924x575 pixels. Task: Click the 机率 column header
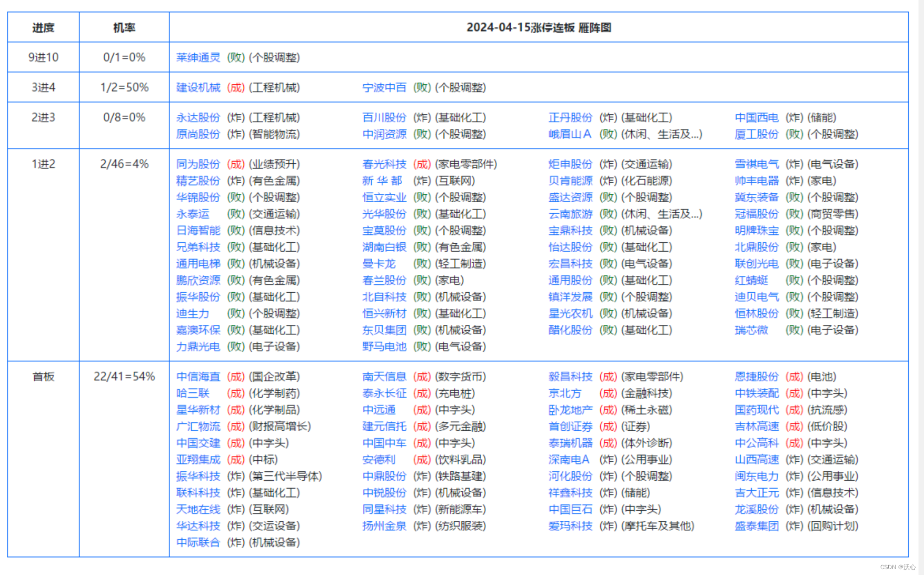click(x=124, y=27)
